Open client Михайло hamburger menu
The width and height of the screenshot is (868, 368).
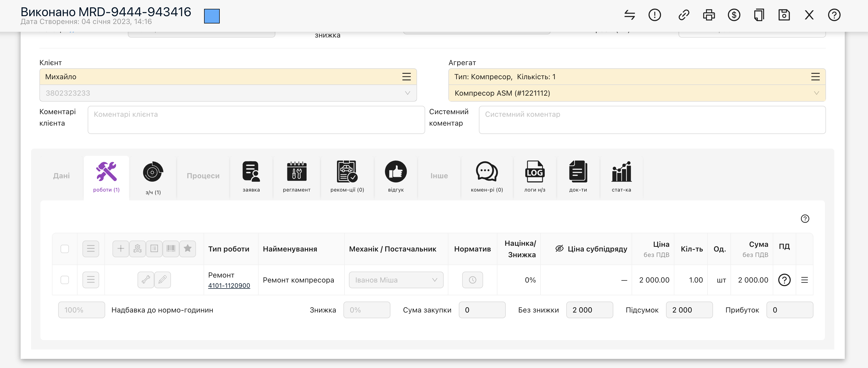coord(406,77)
